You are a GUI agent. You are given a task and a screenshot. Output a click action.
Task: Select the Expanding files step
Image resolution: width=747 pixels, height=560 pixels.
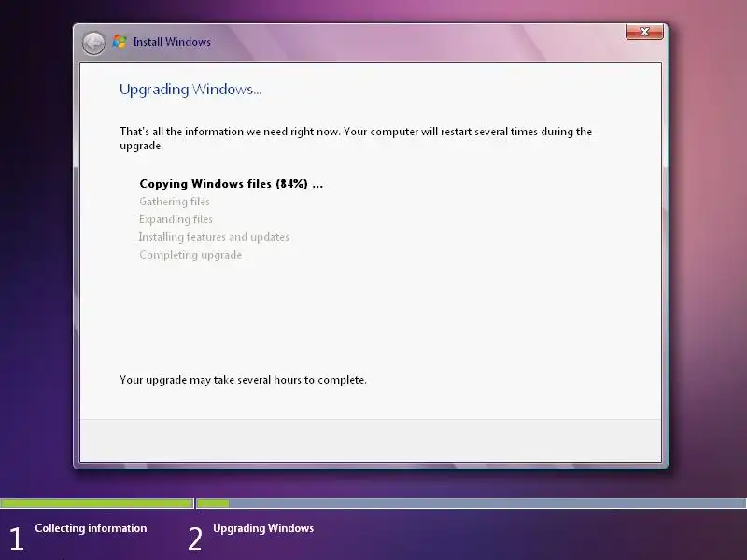176,219
